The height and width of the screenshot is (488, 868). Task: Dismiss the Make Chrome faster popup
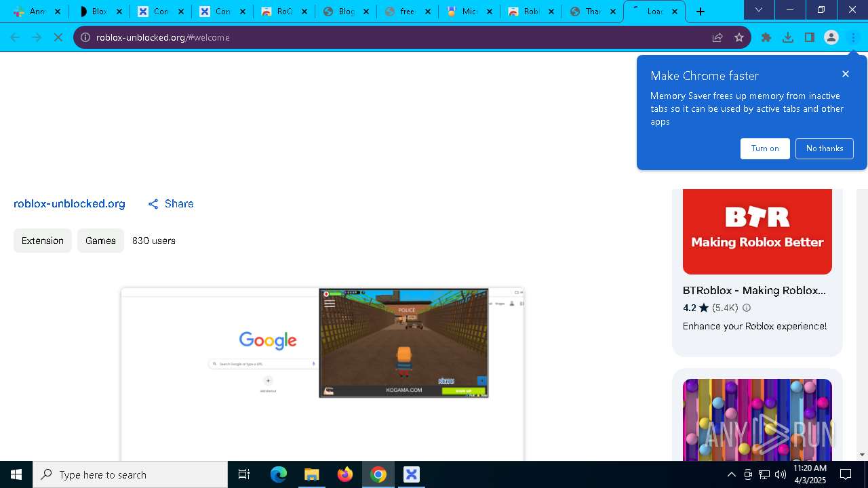(846, 74)
